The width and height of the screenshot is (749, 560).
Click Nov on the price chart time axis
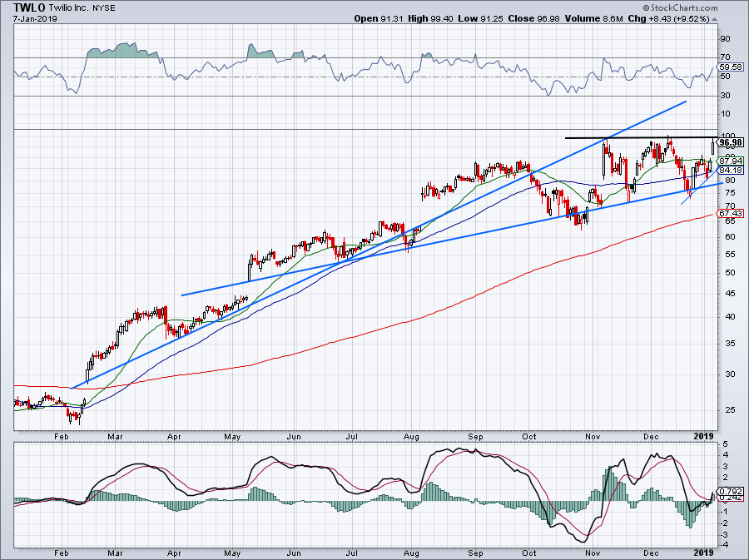(593, 436)
